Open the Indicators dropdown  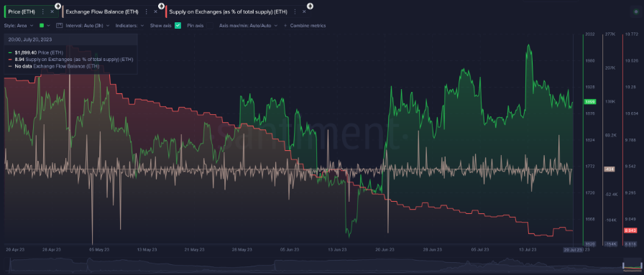point(130,25)
